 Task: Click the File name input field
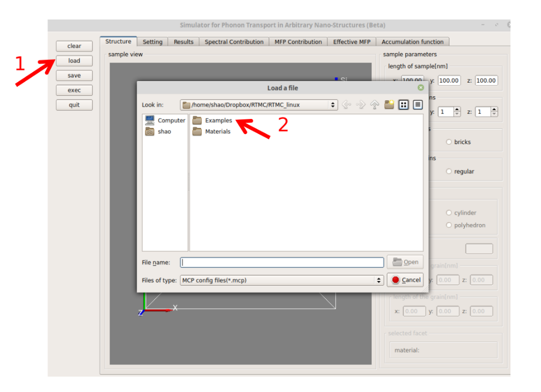click(282, 262)
